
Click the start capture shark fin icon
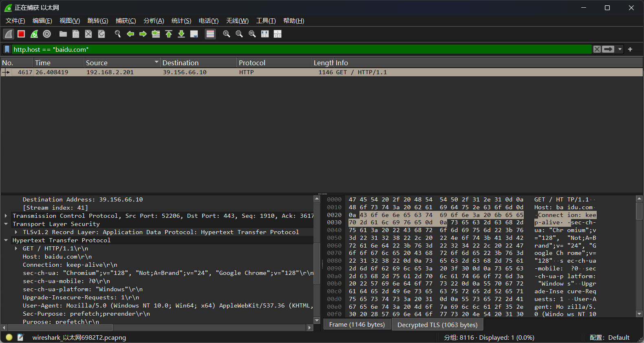(x=9, y=34)
